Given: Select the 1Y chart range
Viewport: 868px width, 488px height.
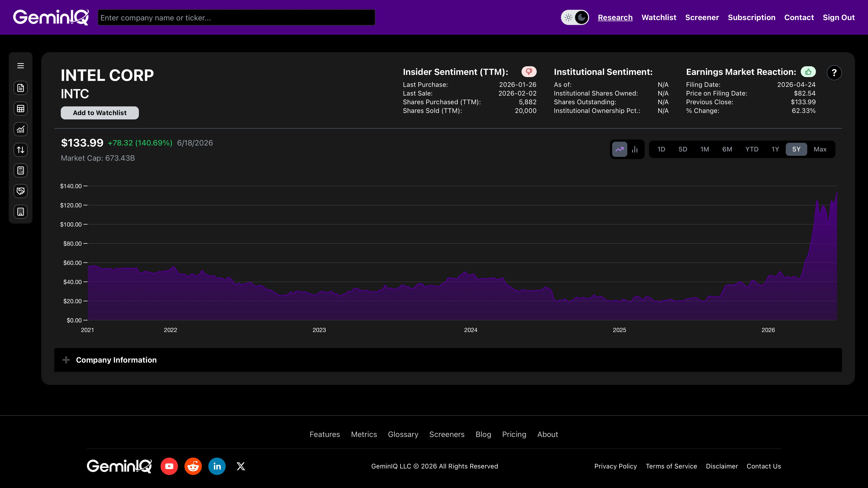Looking at the screenshot, I should pos(775,149).
